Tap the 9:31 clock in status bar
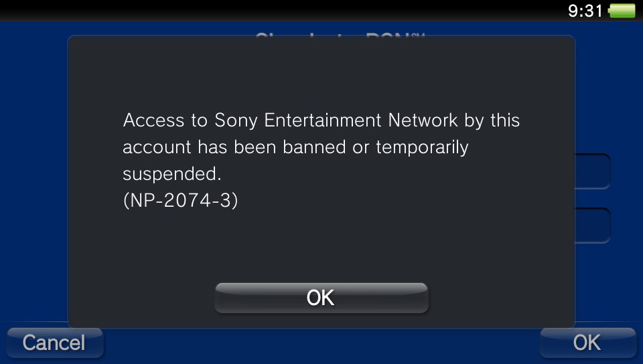The width and height of the screenshot is (643, 364). point(585,11)
